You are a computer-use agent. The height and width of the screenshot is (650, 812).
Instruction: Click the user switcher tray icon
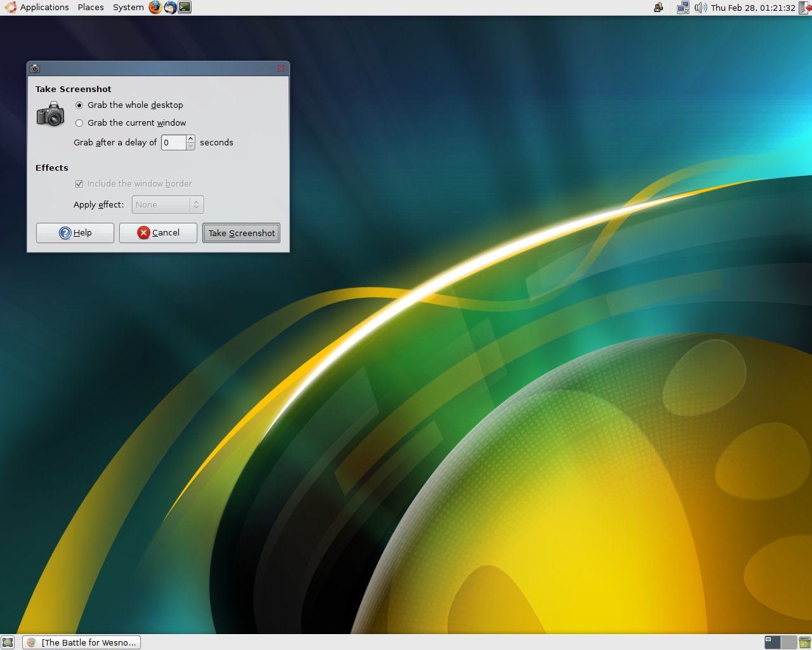coord(658,8)
